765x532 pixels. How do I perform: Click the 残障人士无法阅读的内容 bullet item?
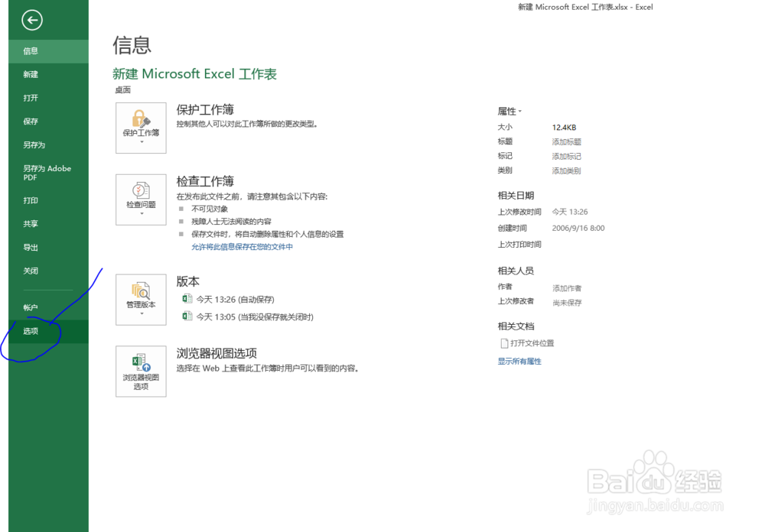pos(231,222)
